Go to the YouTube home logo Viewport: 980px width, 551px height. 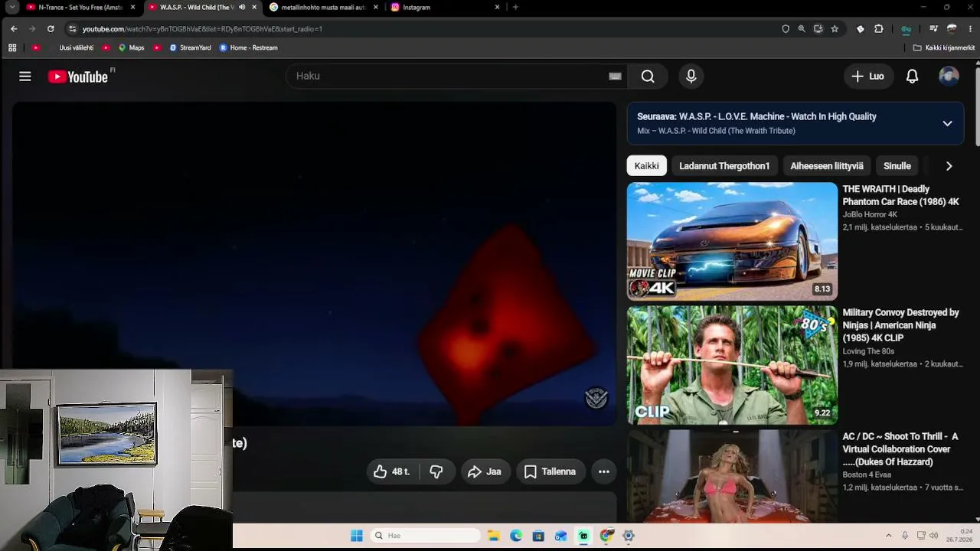[x=77, y=77]
